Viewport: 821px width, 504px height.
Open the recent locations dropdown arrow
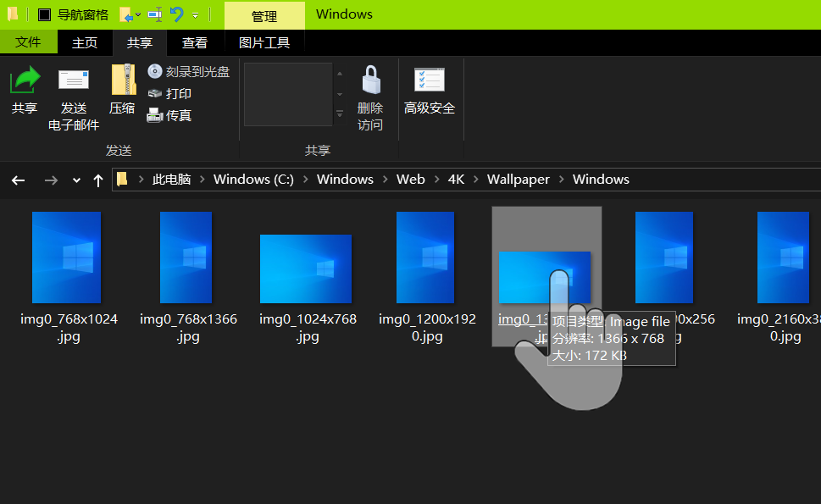coord(76,180)
